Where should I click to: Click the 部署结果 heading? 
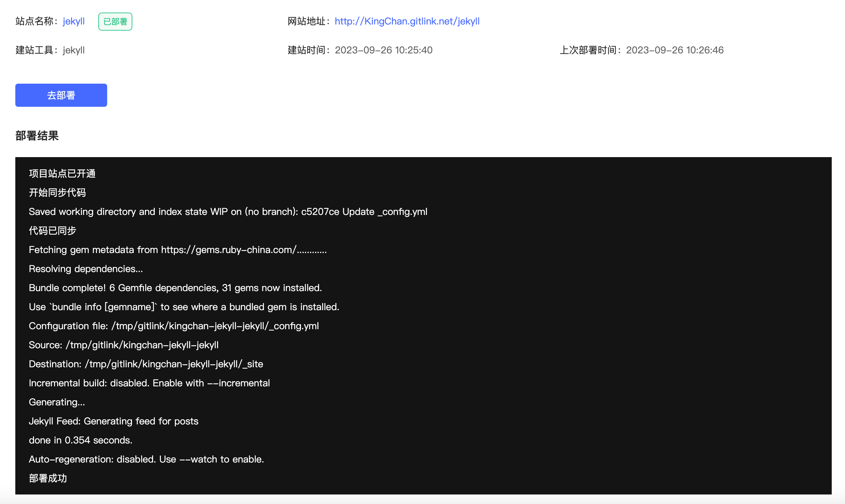pyautogui.click(x=37, y=136)
